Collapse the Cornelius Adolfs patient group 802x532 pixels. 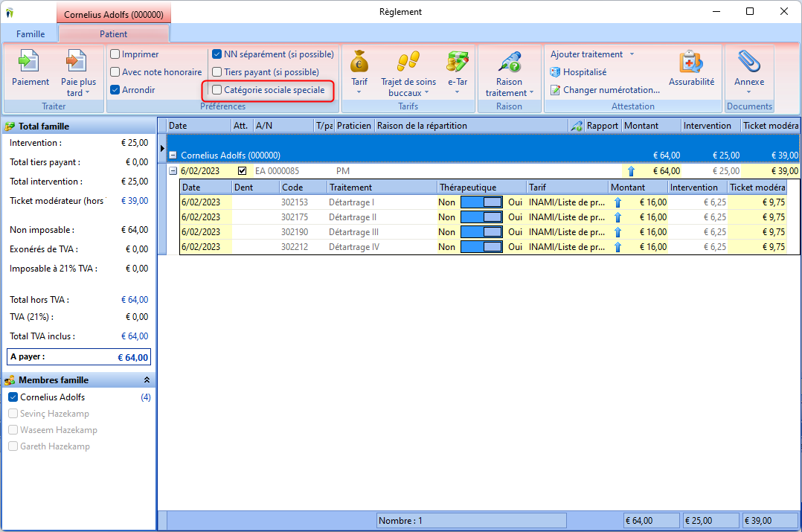pos(173,156)
